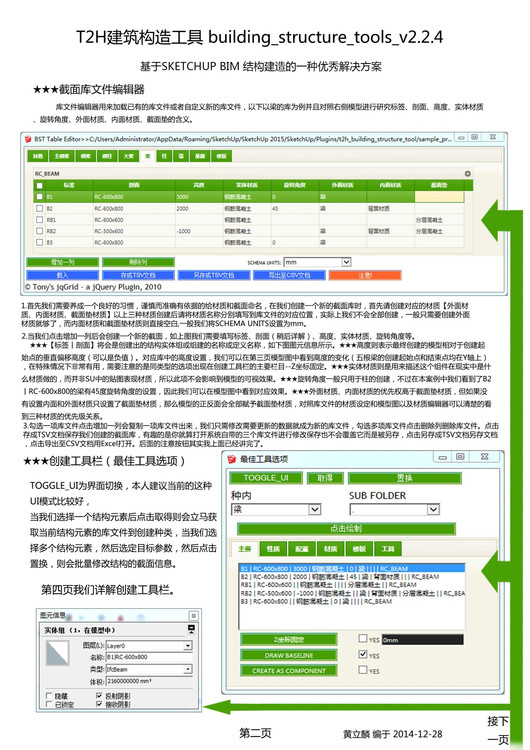Click the 删除列 green button
Image resolution: width=530 pixels, height=750 pixels.
point(138,262)
